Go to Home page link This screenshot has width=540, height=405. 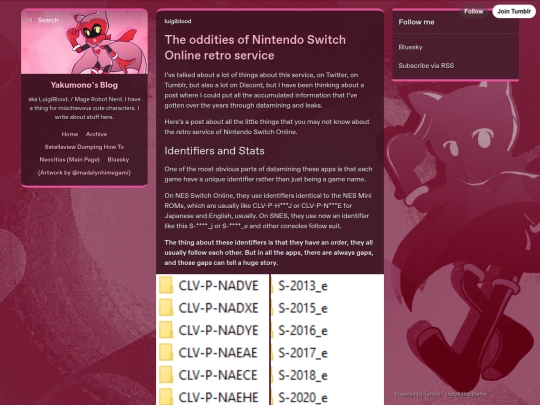click(x=70, y=134)
